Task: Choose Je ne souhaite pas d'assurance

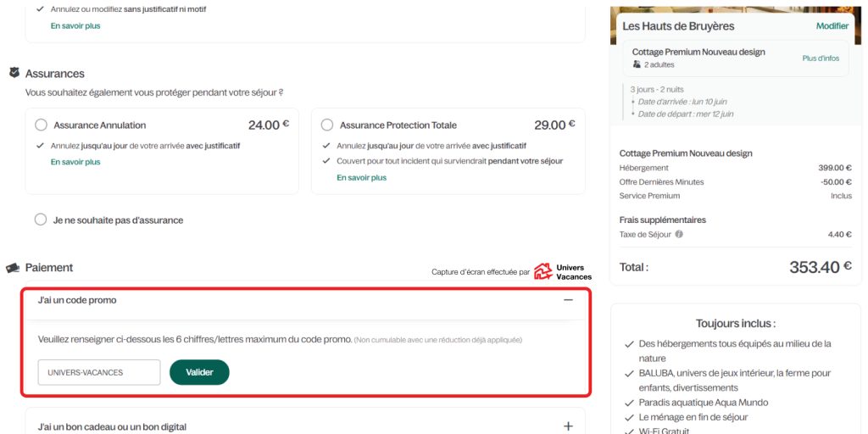Action: (41, 220)
